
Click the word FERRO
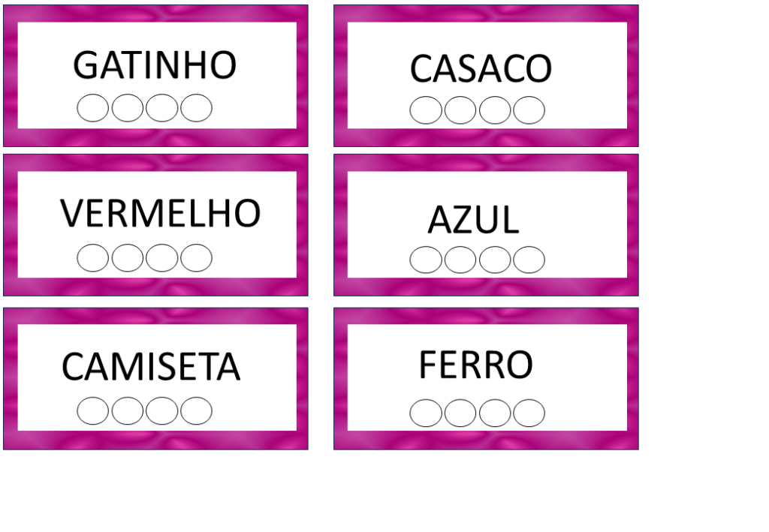tap(475, 365)
